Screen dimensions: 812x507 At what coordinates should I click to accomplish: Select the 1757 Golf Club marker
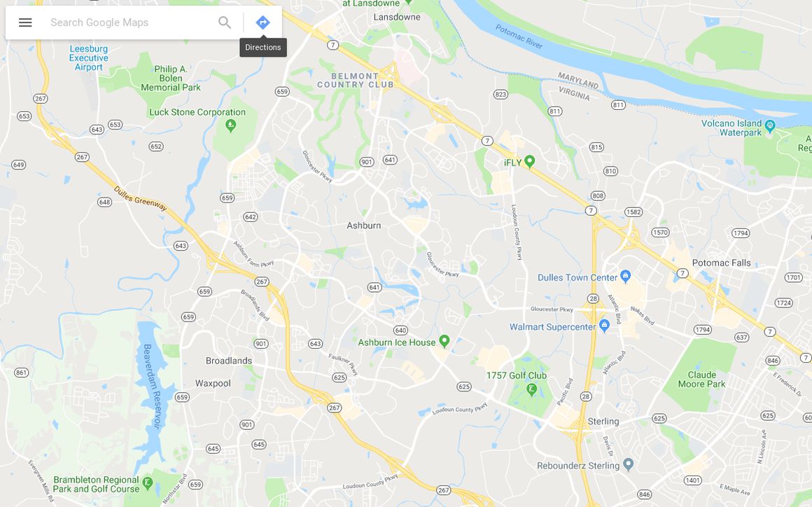(531, 389)
